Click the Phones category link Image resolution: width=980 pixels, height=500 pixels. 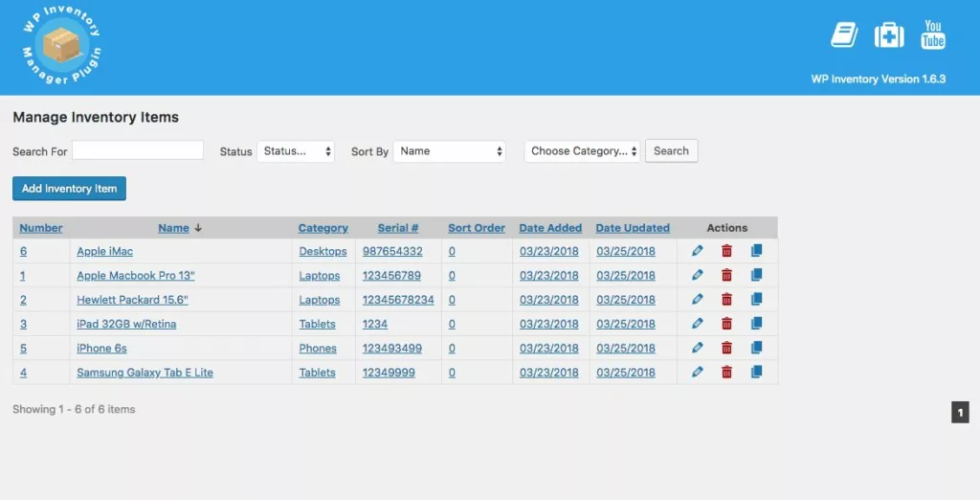click(x=318, y=348)
